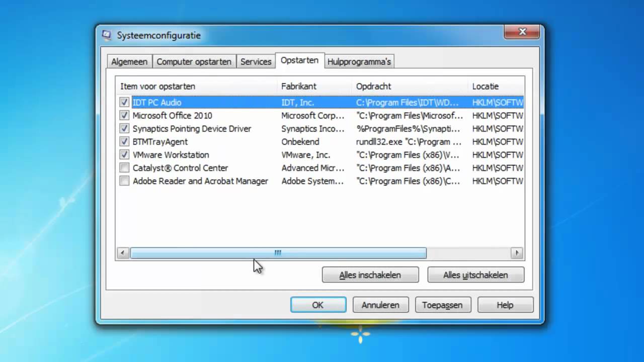Image resolution: width=644 pixels, height=362 pixels.
Task: Open the Hulpprogramma's tab
Action: click(x=359, y=62)
